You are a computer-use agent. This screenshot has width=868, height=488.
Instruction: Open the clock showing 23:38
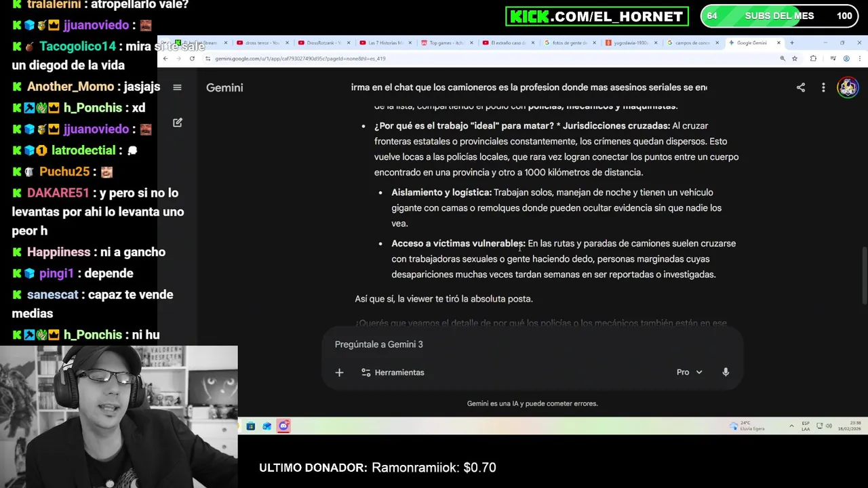[x=850, y=426]
